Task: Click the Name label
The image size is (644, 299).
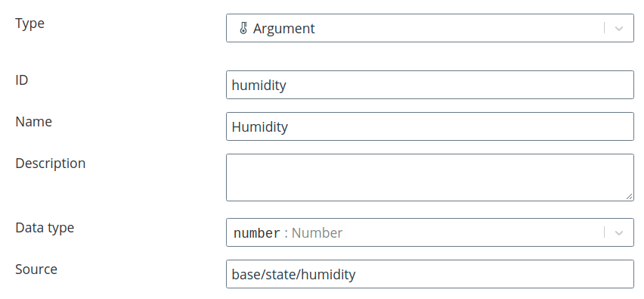Action: [34, 122]
